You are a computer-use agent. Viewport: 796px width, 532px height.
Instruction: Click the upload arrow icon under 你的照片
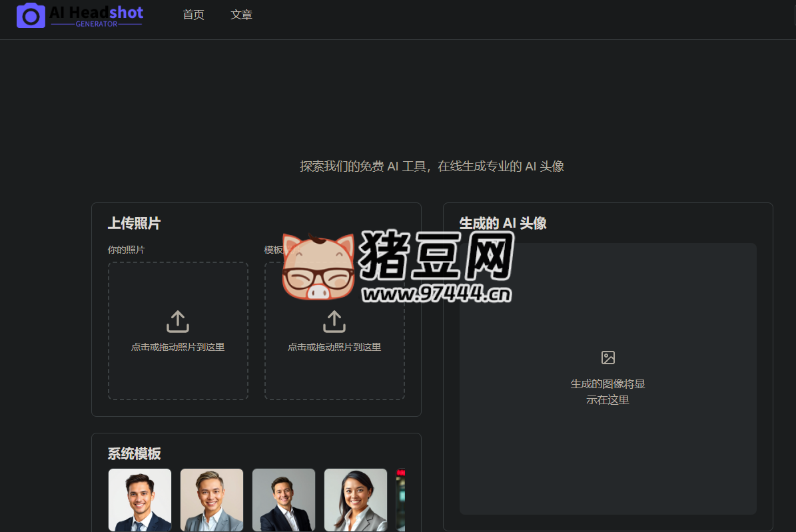pos(177,321)
